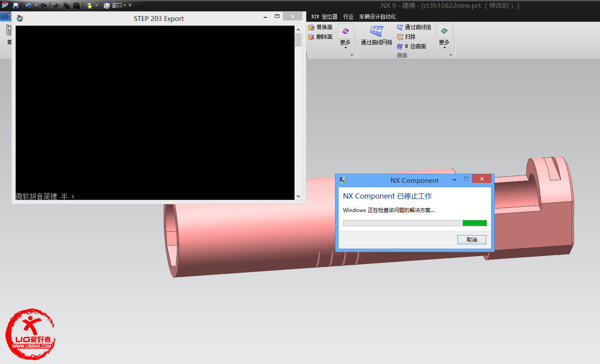Click scroll-up arrow in STEP 203 Export console
This screenshot has height=364, width=600.
coord(298,30)
